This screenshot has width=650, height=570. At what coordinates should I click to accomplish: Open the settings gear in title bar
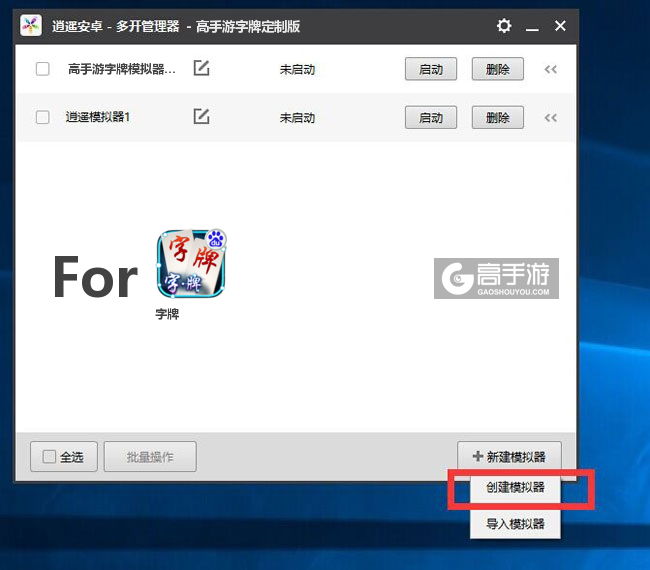(504, 26)
